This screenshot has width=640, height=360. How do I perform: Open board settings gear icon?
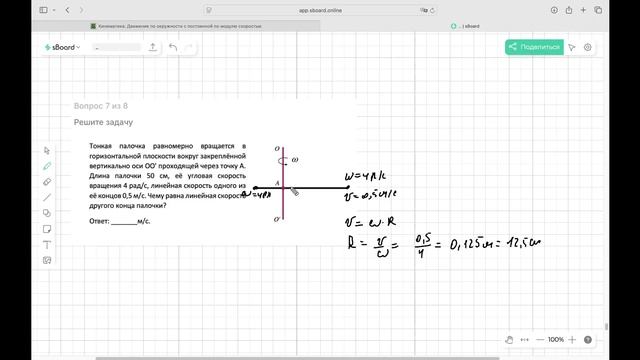588,47
